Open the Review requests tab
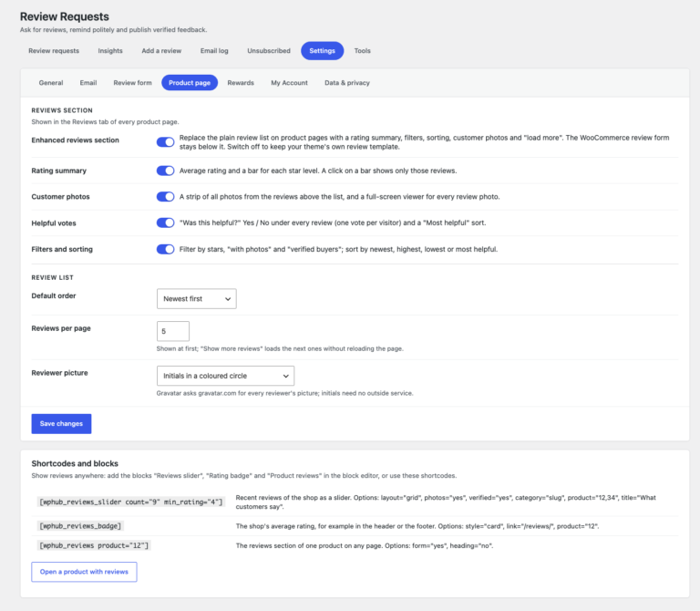Screen dimensions: 700x611 point(54,51)
